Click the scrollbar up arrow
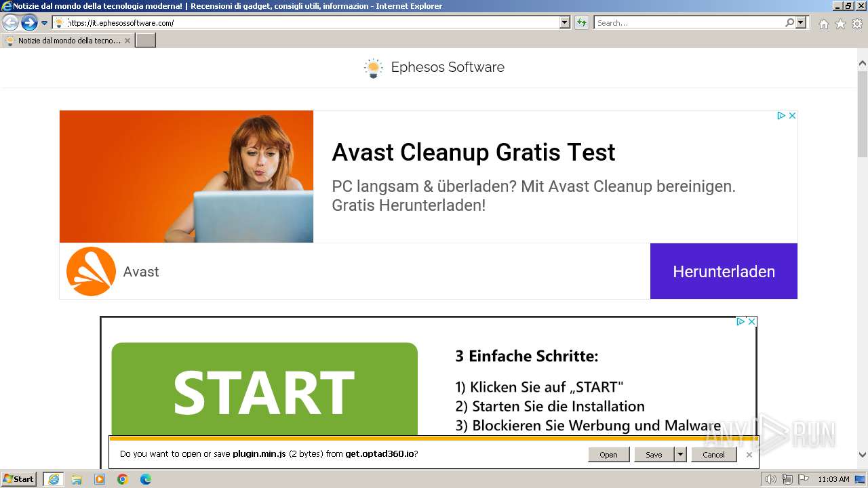The image size is (868, 488). [x=863, y=64]
